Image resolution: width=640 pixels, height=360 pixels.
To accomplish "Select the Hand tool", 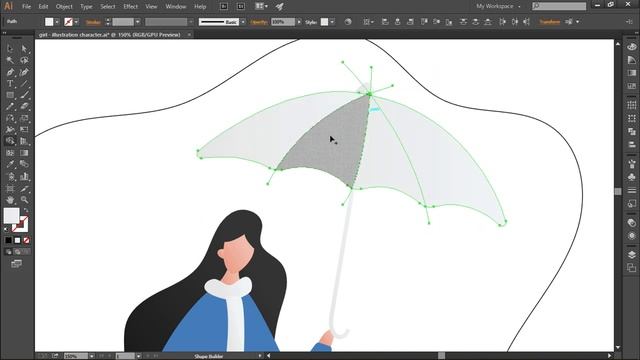I will coord(10,200).
